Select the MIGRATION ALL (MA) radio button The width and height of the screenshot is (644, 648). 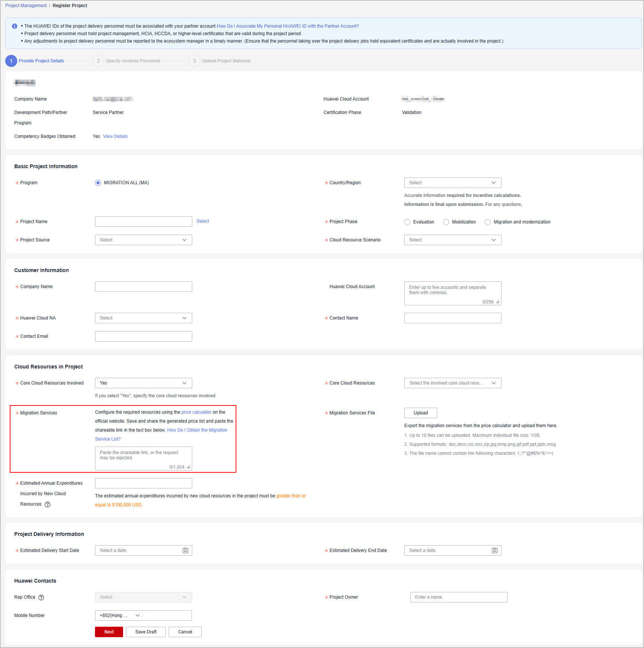(x=98, y=183)
